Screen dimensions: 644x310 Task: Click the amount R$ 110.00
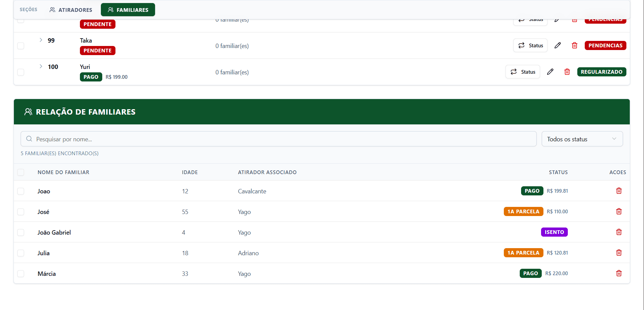coord(557,211)
